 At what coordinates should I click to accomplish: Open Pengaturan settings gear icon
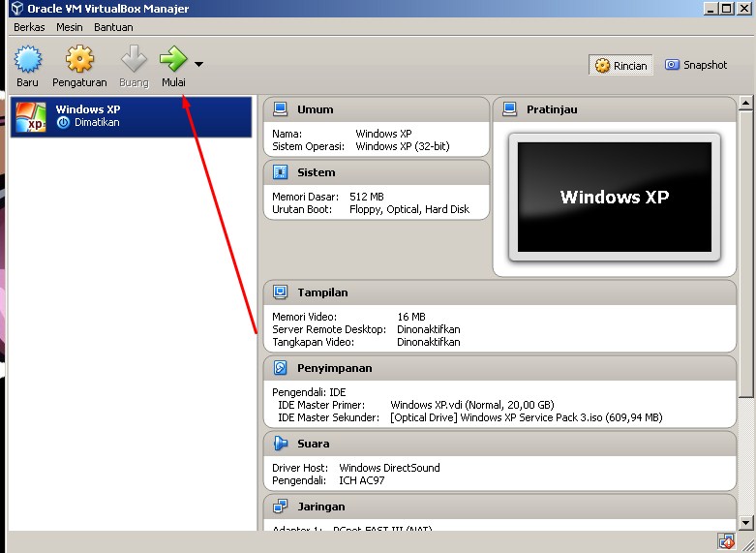(79, 59)
